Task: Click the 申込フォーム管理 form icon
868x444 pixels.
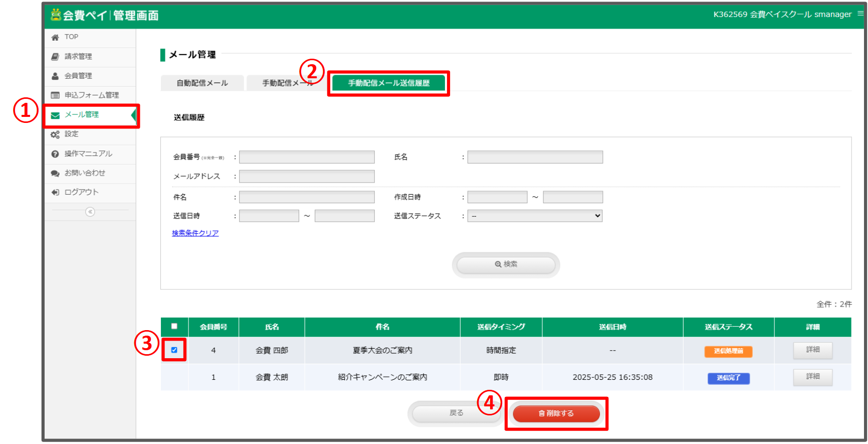Action: pyautogui.click(x=55, y=95)
